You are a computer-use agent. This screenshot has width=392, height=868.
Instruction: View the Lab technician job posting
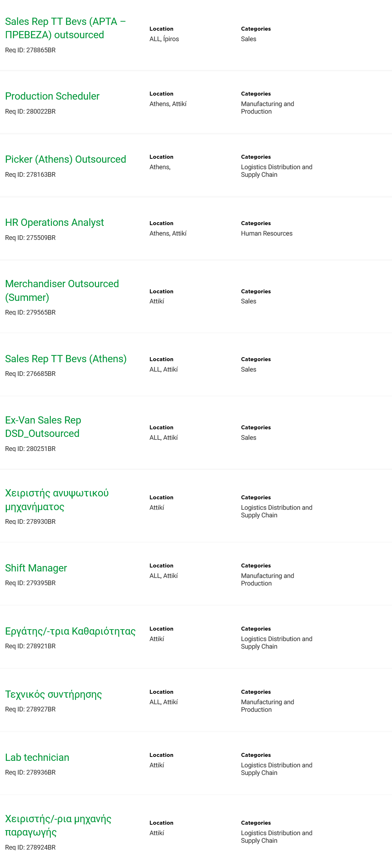pyautogui.click(x=37, y=758)
